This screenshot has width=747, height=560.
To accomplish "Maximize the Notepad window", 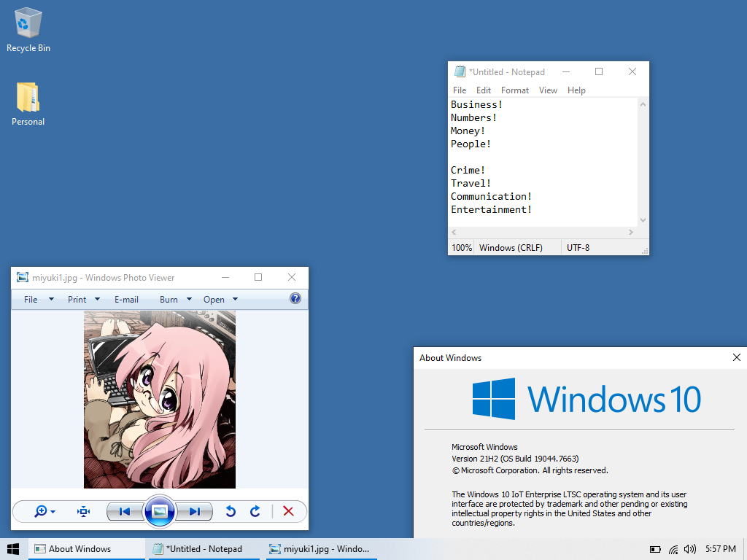I will (599, 71).
